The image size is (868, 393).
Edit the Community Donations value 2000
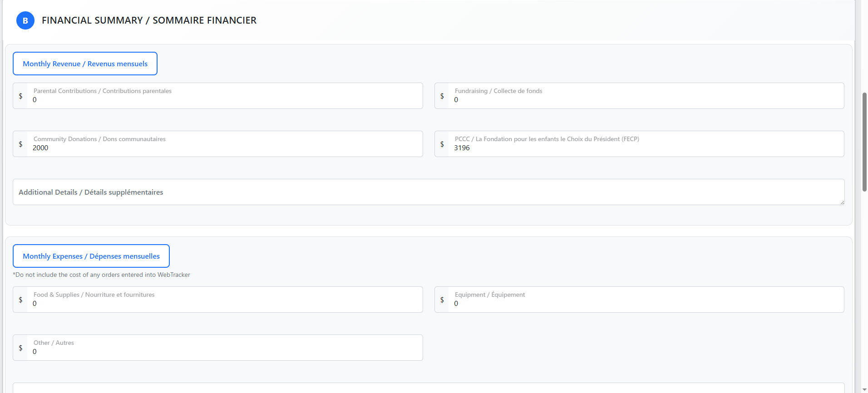click(x=225, y=147)
